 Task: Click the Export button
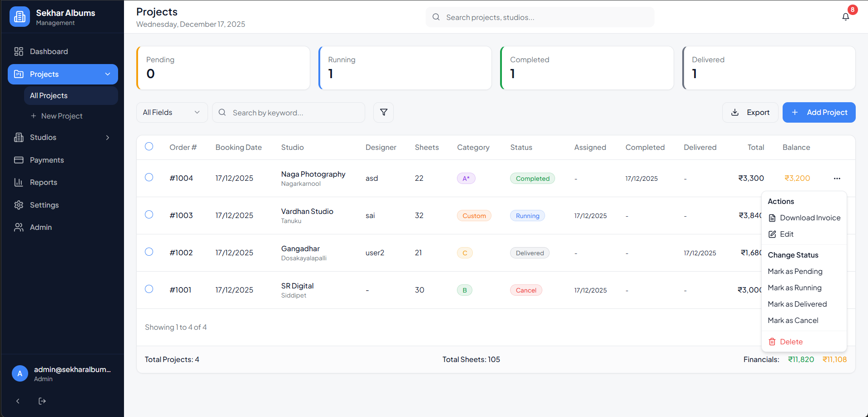pyautogui.click(x=750, y=112)
